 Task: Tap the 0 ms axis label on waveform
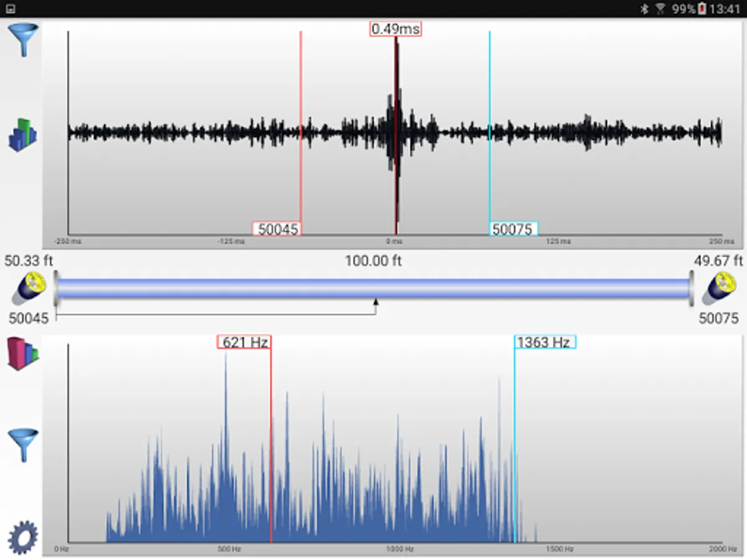tap(394, 241)
